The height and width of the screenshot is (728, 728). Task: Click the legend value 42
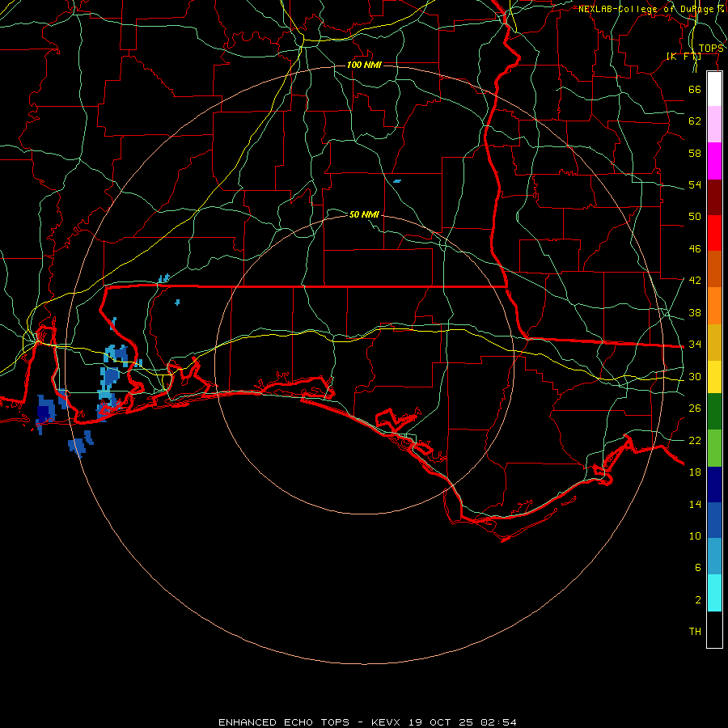pos(695,281)
